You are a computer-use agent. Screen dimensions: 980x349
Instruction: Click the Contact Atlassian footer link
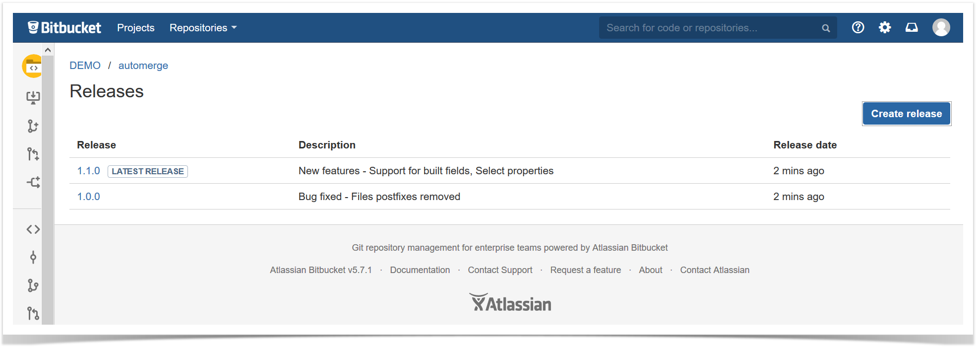pyautogui.click(x=715, y=270)
